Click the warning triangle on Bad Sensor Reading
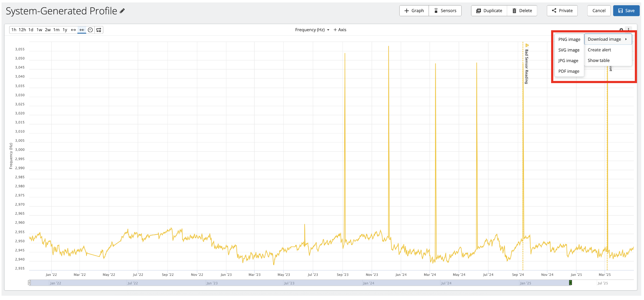The width and height of the screenshot is (644, 300). click(x=527, y=45)
